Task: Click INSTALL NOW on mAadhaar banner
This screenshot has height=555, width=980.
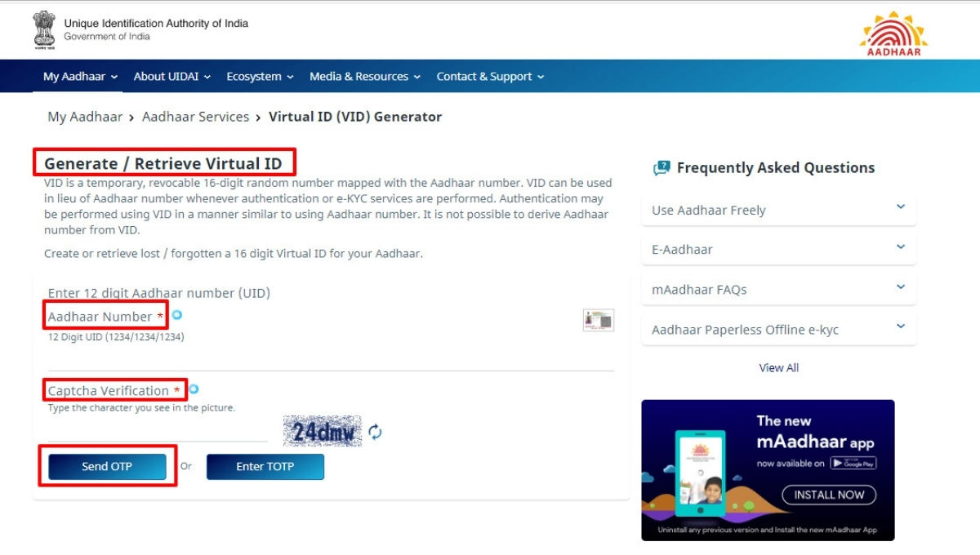Action: tap(828, 495)
